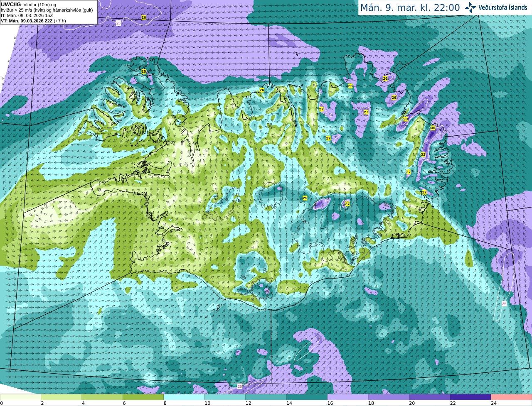Click the '14' tick label on colour scale
This screenshot has width=532, height=406.
(x=289, y=403)
